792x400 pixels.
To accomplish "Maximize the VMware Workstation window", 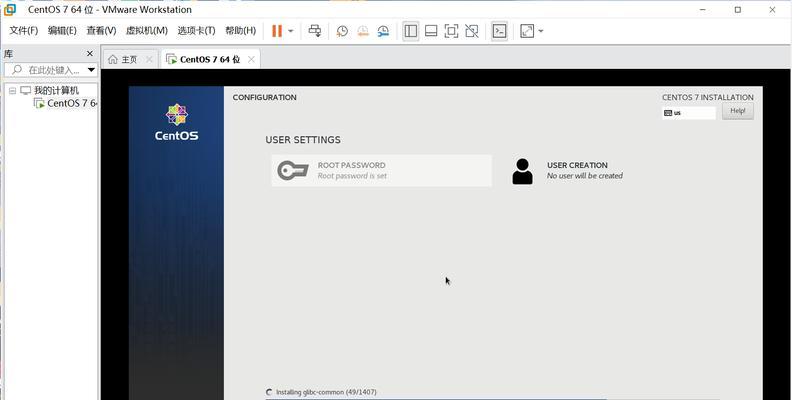I will pos(738,10).
